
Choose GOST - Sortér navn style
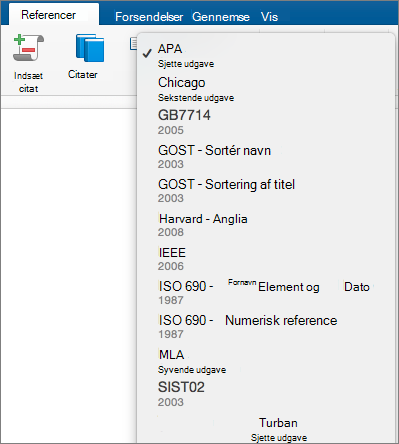click(266, 156)
